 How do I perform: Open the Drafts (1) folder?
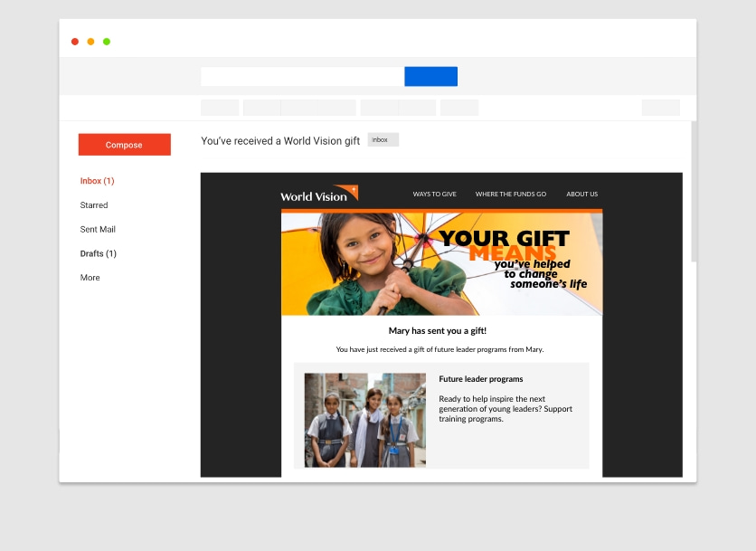99,253
